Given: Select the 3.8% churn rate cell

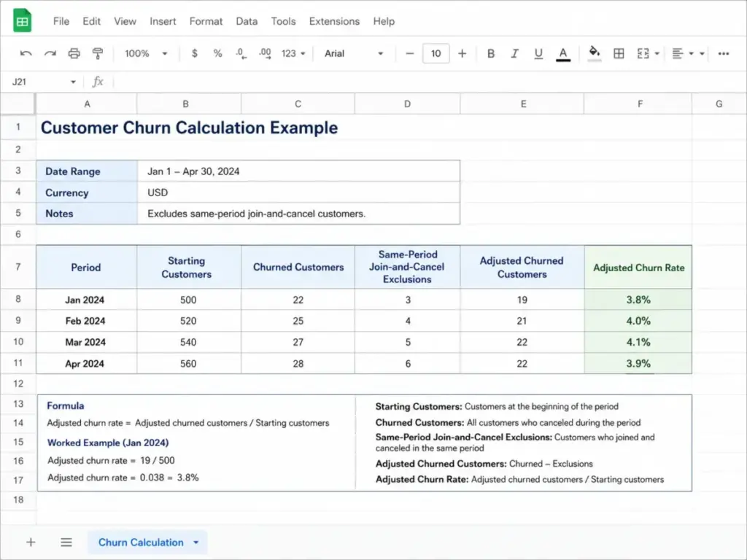Looking at the screenshot, I should tap(638, 300).
